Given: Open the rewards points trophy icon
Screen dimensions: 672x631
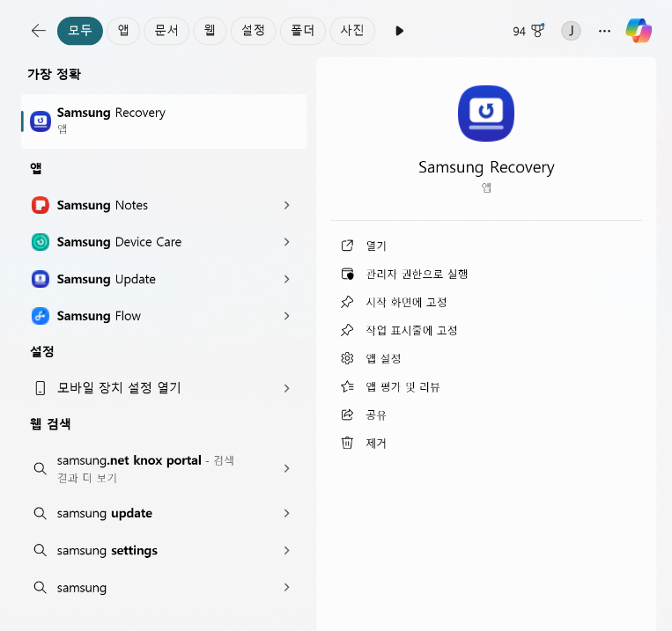Looking at the screenshot, I should tap(537, 31).
